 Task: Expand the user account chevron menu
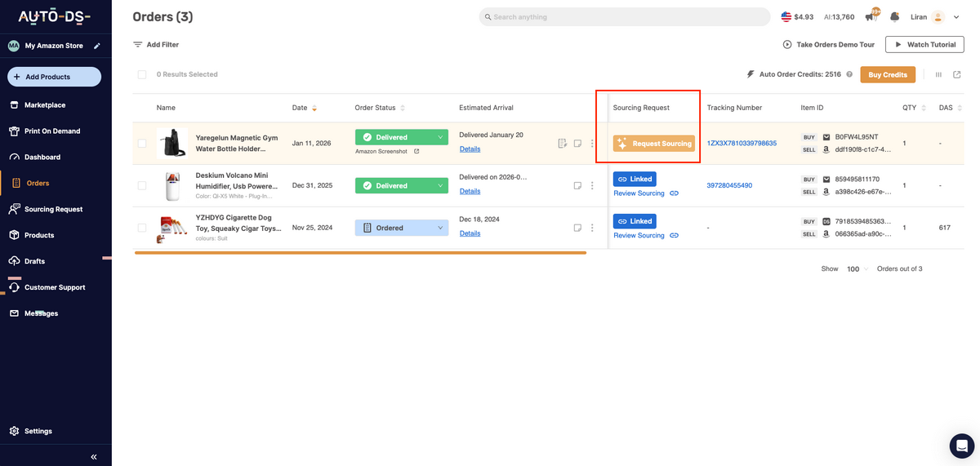pos(956,17)
